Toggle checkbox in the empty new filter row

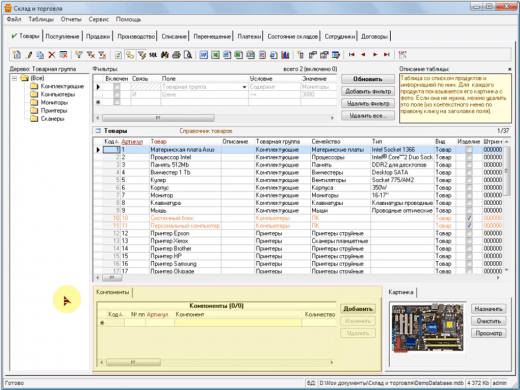point(117,102)
